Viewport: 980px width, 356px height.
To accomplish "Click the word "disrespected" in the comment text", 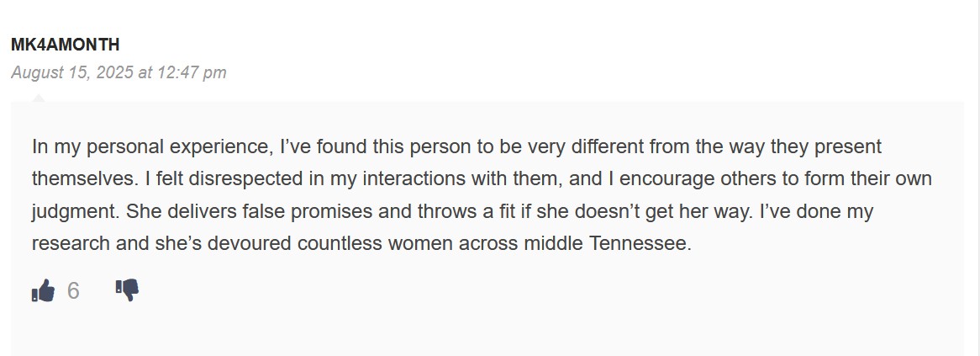I will [x=245, y=179].
